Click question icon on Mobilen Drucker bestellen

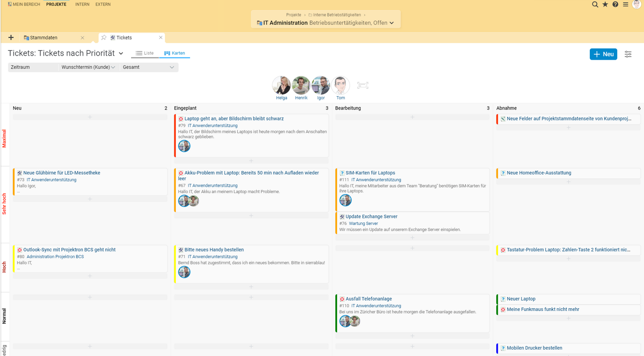coord(503,348)
